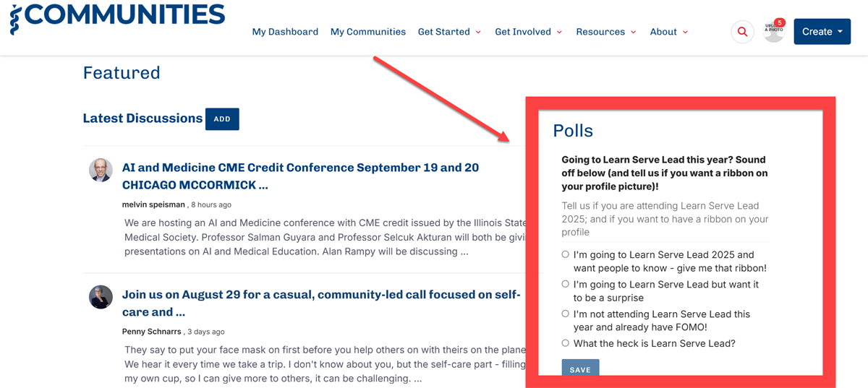The width and height of the screenshot is (868, 388).
Task: Select "give me that ribbon" poll option
Action: (x=566, y=254)
